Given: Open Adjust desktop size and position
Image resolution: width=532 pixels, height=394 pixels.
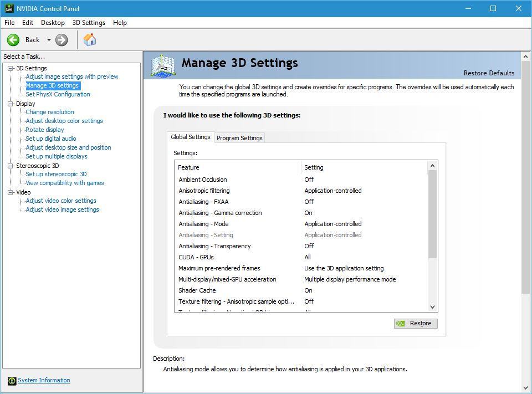Looking at the screenshot, I should [69, 147].
